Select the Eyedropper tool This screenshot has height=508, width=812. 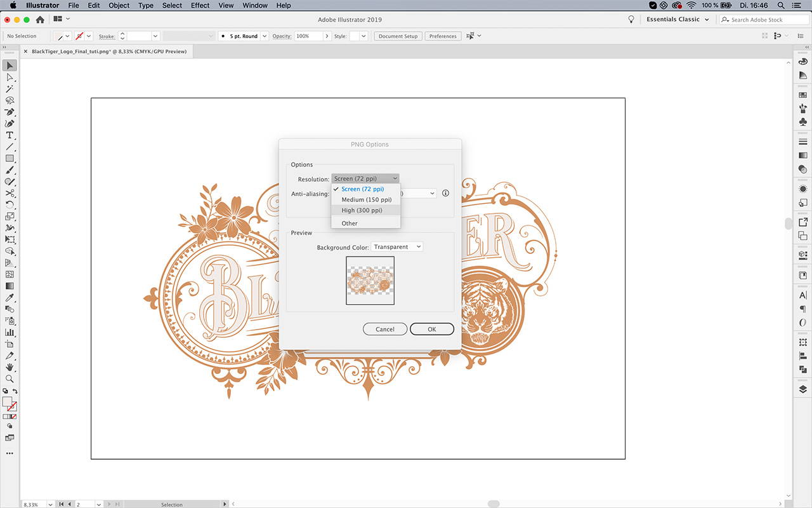[10, 297]
